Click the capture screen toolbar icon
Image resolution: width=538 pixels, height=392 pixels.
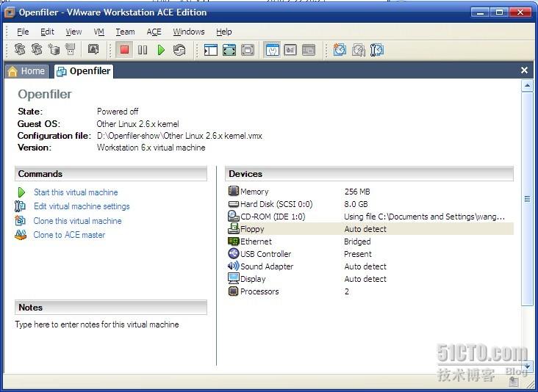93,49
